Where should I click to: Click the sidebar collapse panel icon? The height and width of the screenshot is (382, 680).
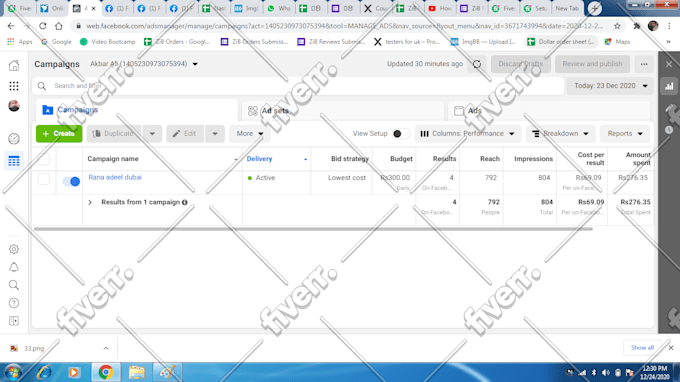coord(14,321)
